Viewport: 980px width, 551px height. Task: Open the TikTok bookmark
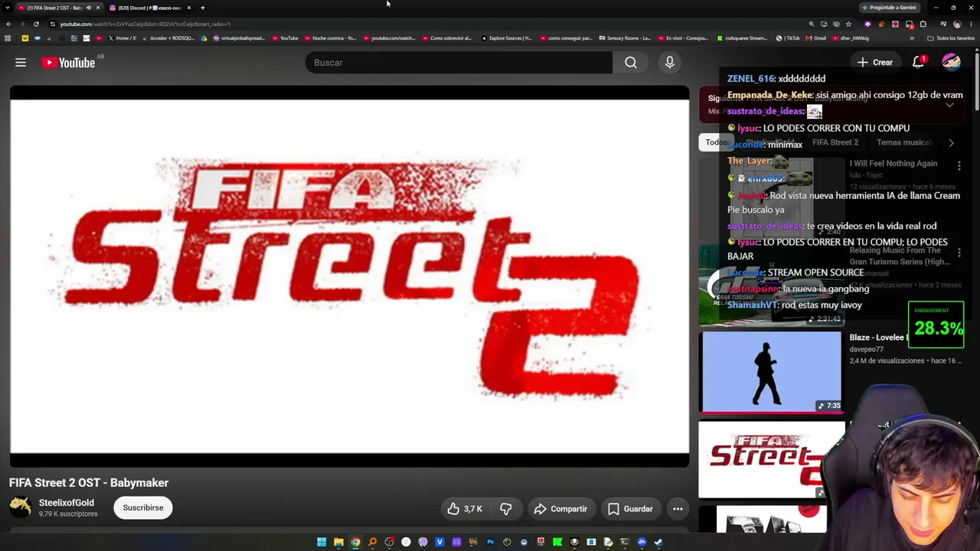[x=788, y=38]
